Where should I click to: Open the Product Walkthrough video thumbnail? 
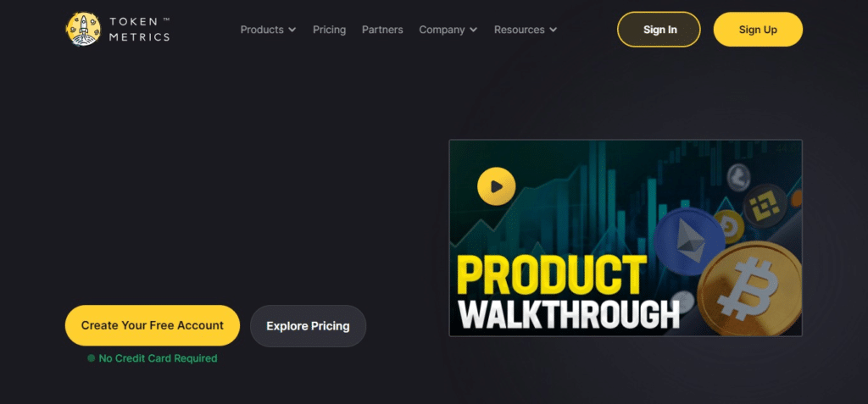(x=626, y=238)
